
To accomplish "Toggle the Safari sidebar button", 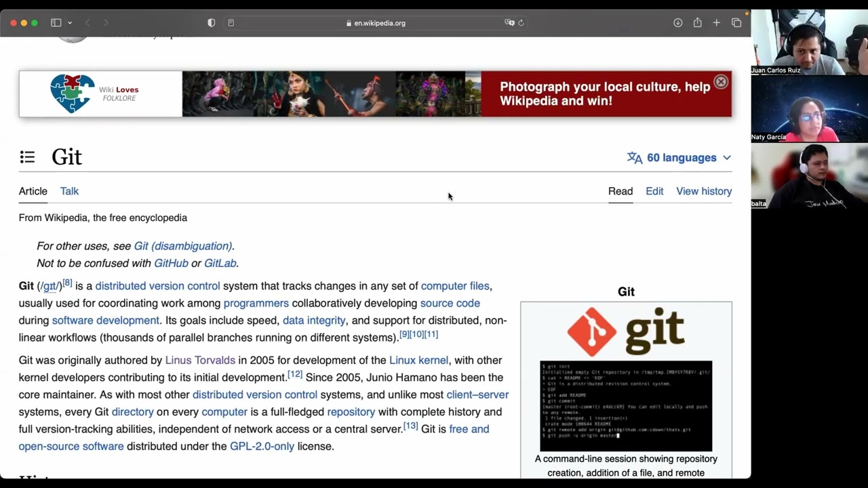I will tap(56, 23).
